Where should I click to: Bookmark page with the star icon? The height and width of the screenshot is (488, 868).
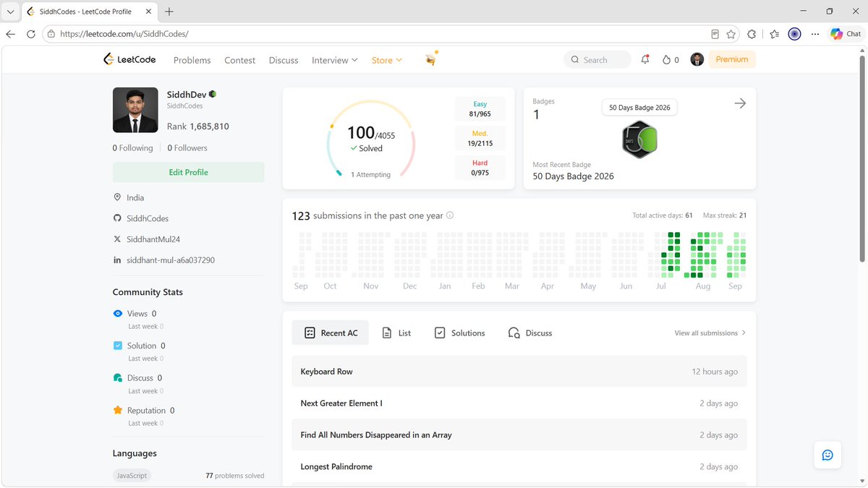point(731,34)
